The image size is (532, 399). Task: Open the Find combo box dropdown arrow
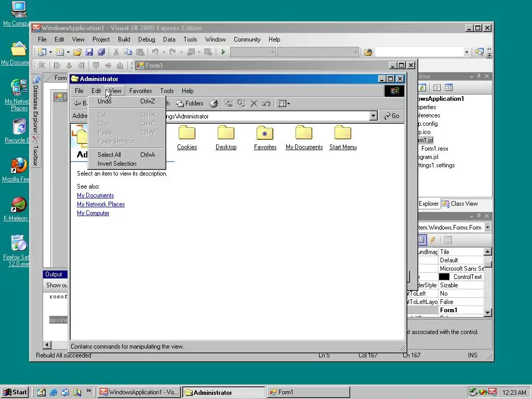[467, 52]
